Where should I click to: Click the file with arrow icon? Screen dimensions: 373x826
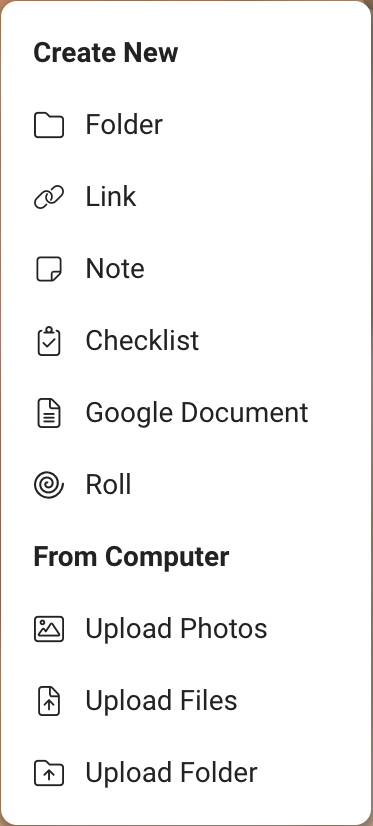coord(49,701)
